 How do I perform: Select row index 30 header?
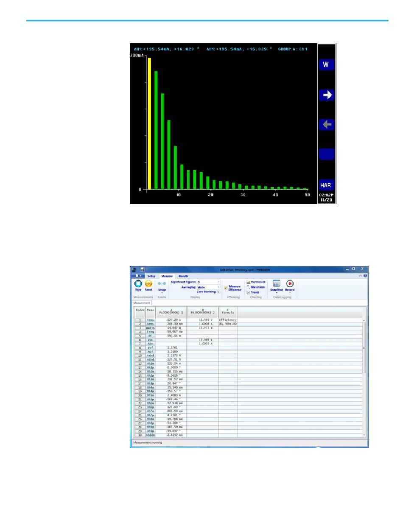point(140,435)
